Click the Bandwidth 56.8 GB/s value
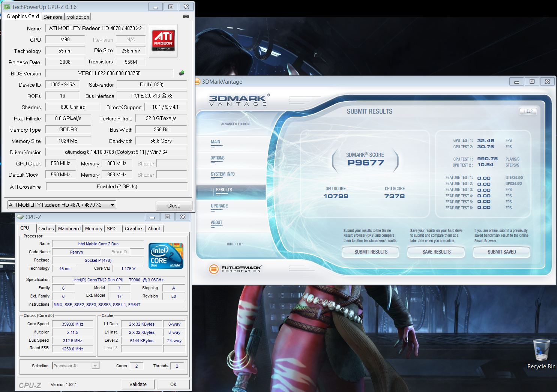Image resolution: width=557 pixels, height=392 pixels. (x=161, y=141)
